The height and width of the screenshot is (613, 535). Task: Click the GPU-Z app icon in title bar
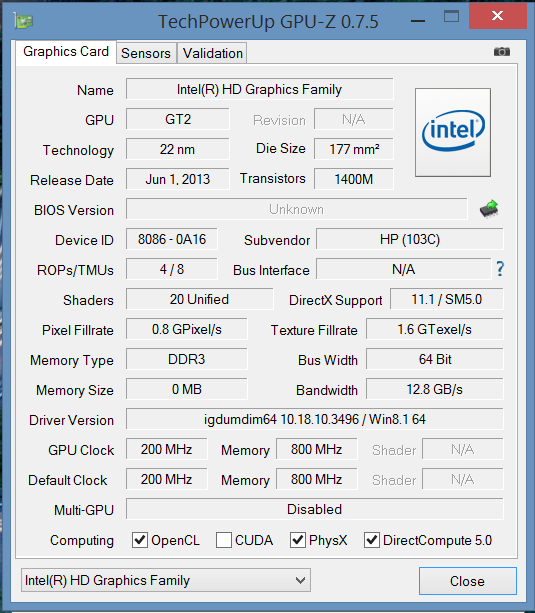[x=23, y=21]
